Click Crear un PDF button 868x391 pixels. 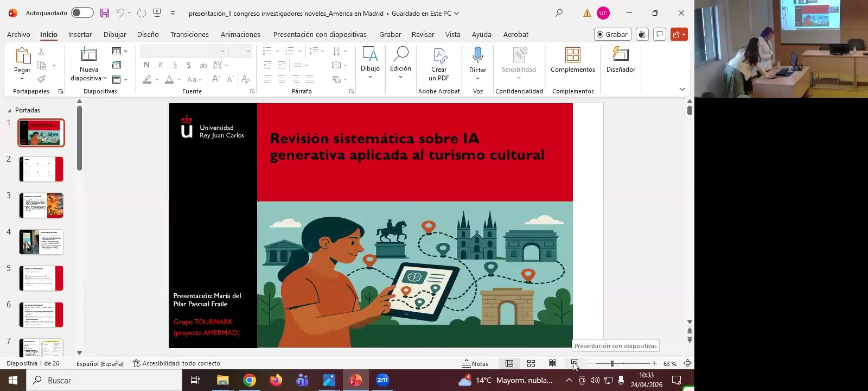439,64
